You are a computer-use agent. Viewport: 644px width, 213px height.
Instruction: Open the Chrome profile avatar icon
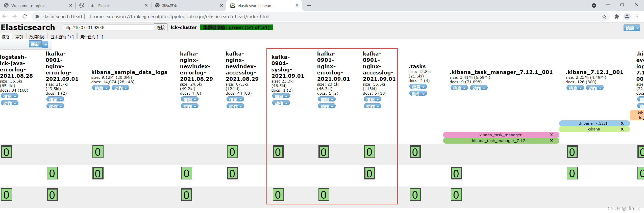(627, 16)
